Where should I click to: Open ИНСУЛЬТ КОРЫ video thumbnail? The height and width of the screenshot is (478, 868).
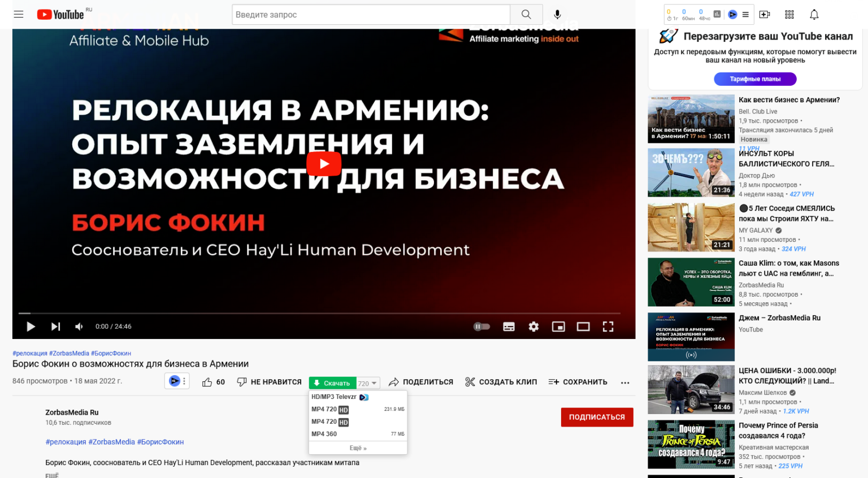[x=691, y=172]
